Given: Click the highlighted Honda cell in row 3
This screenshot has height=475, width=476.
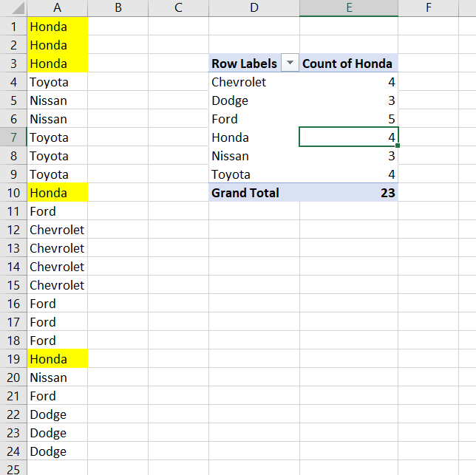Looking at the screenshot, I should coord(58,64).
